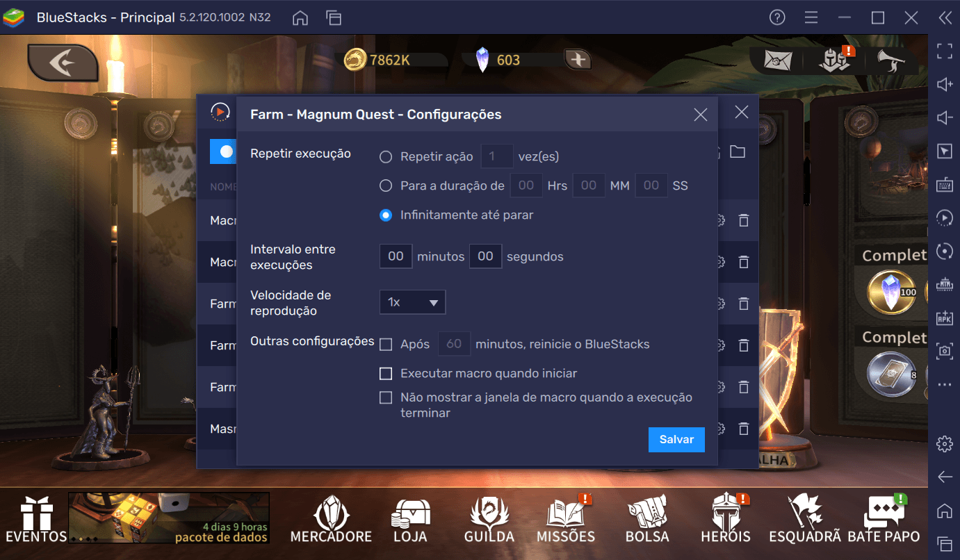Enable 'Executar macro quando iniciar' checkbox
The height and width of the screenshot is (560, 960).
[x=386, y=374]
